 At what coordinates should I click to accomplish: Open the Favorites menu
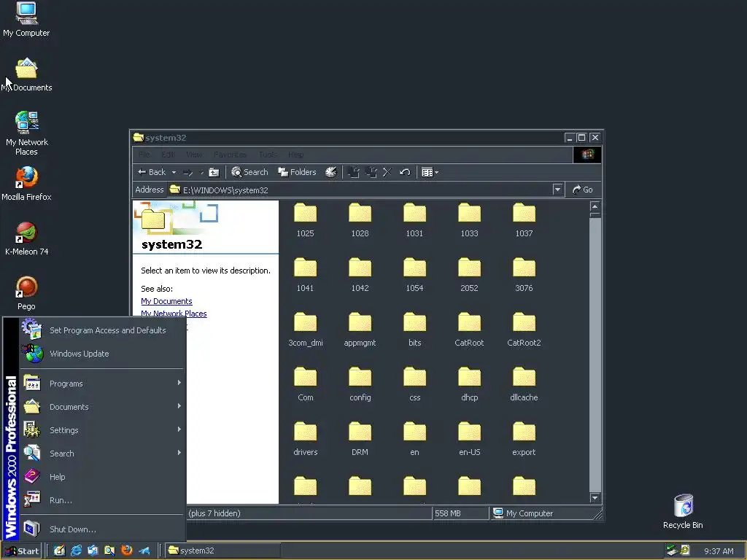coord(230,155)
